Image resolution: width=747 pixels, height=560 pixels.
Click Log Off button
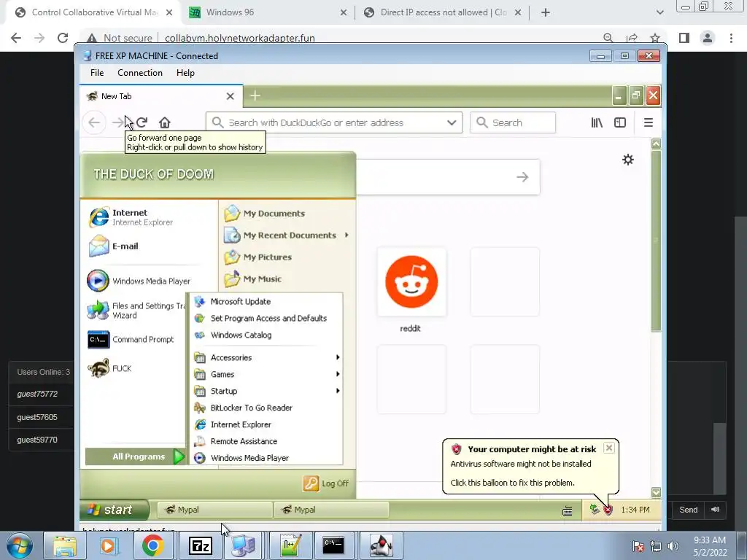[326, 483]
